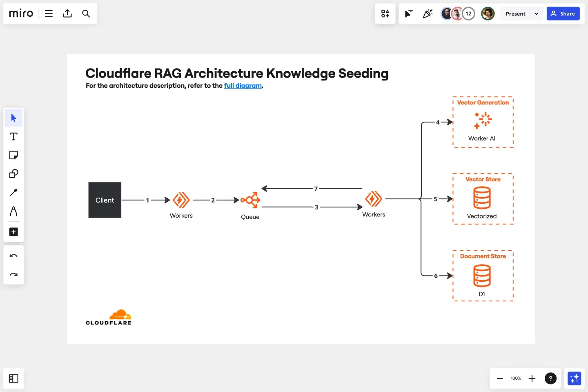The image size is (588, 392).
Task: Go to the miro logo home
Action: tap(21, 13)
